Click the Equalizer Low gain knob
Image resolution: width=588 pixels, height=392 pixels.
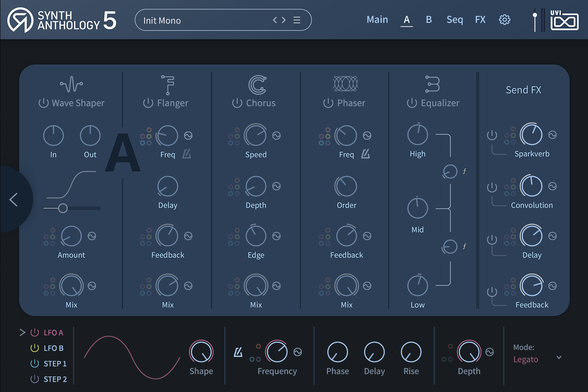point(418,285)
